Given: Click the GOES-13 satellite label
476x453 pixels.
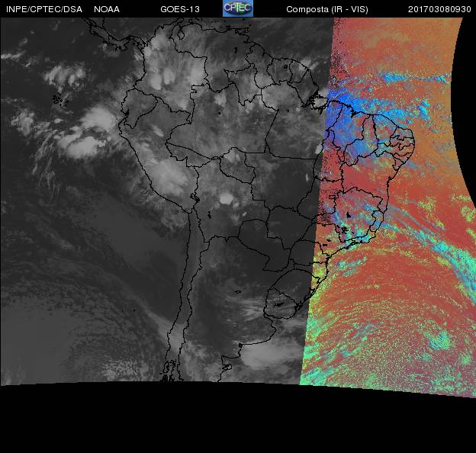Looking at the screenshot, I should tap(180, 9).
